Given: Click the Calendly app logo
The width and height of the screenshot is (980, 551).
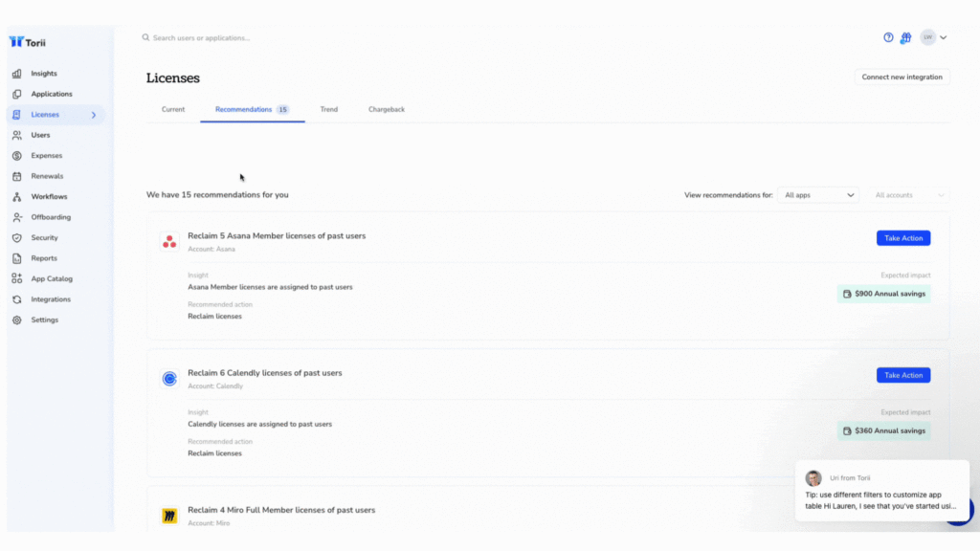Looking at the screenshot, I should (169, 379).
